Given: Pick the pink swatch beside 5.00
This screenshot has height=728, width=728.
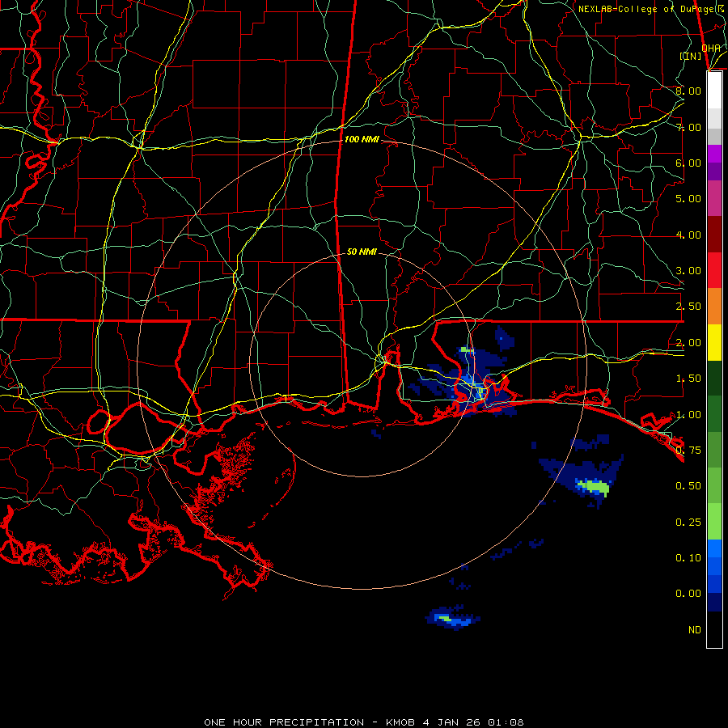Looking at the screenshot, I should click(714, 198).
